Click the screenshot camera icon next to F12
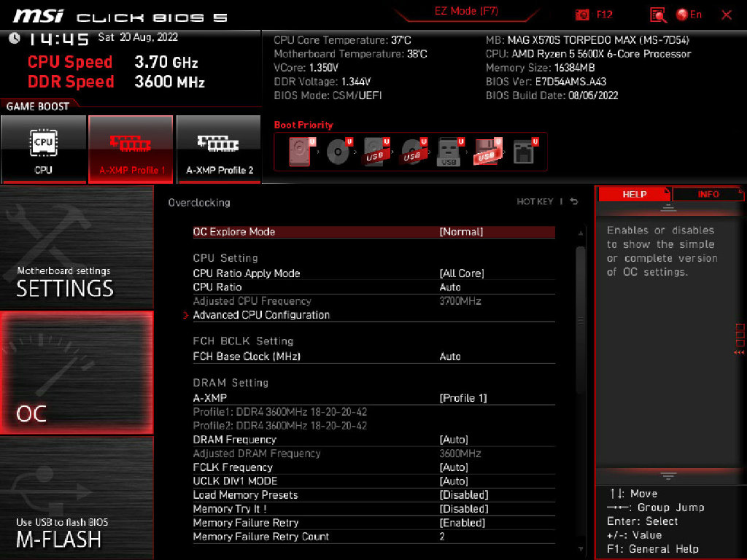This screenshot has width=747, height=560. coord(581,14)
